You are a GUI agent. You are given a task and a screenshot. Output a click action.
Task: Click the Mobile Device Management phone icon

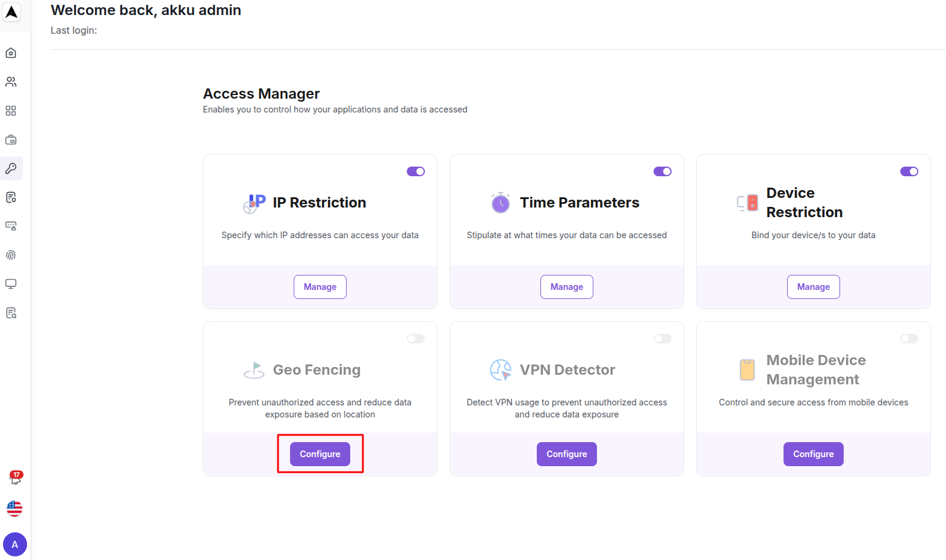point(747,370)
